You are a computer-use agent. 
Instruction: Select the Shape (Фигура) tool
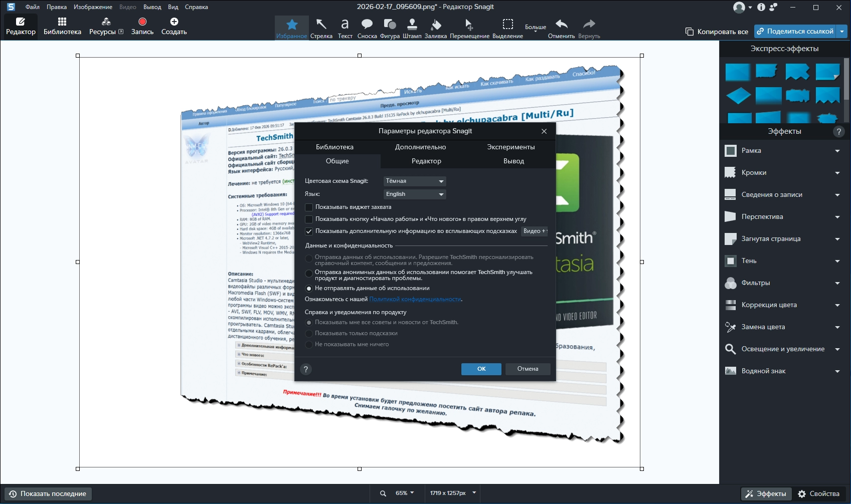(x=390, y=28)
